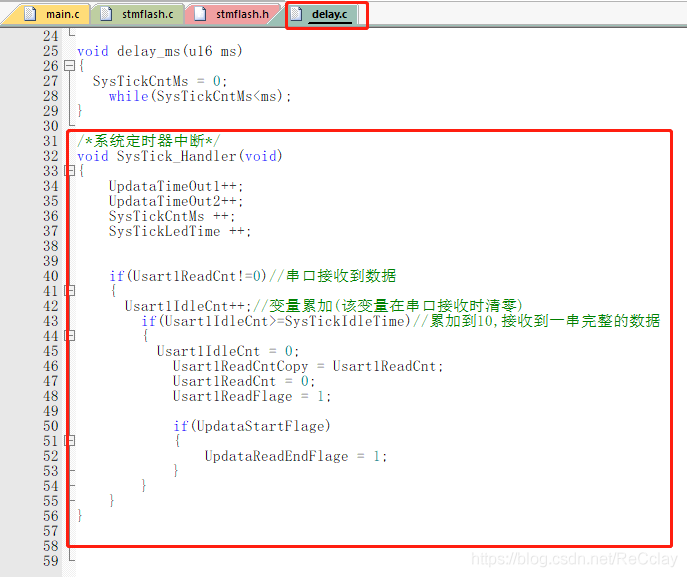This screenshot has width=687, height=577.
Task: Switch to the main.c tab
Action: tap(53, 14)
